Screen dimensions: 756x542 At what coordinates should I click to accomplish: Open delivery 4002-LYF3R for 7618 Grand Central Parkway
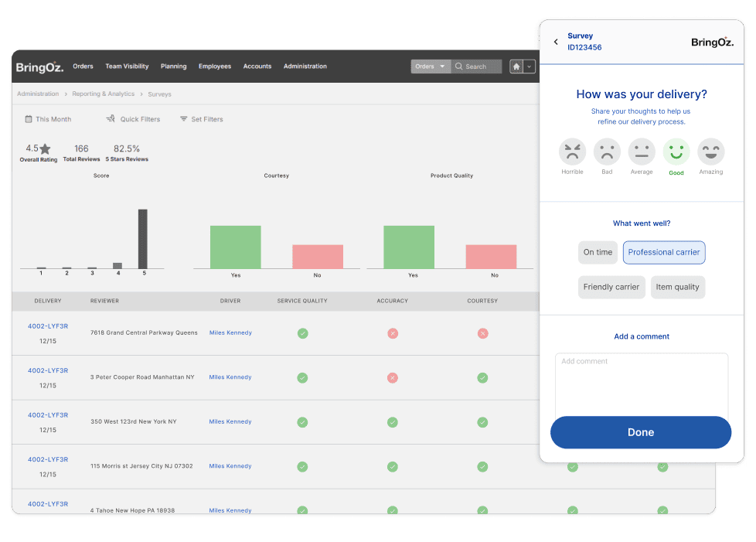[x=48, y=326]
